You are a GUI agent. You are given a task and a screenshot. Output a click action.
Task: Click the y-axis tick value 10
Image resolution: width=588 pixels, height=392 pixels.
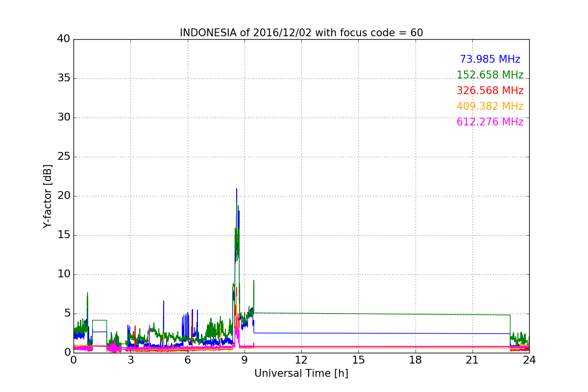(64, 274)
